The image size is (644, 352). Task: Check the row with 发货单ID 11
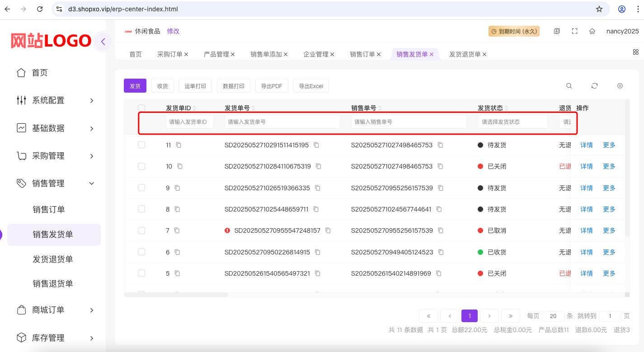click(x=141, y=145)
